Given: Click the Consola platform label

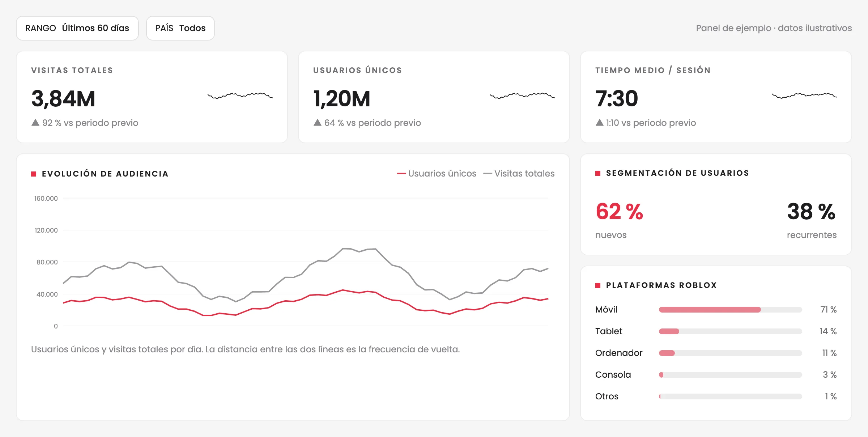Looking at the screenshot, I should 613,375.
